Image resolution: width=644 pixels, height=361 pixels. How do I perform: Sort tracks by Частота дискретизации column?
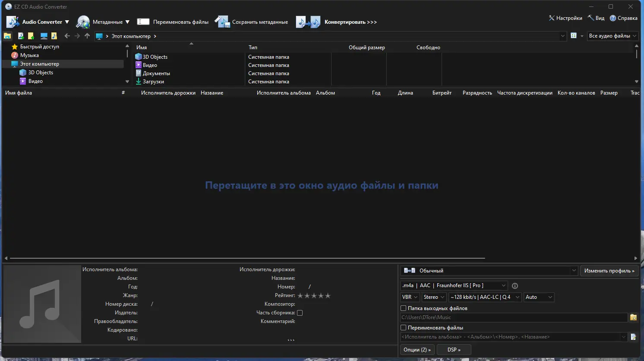[525, 93]
